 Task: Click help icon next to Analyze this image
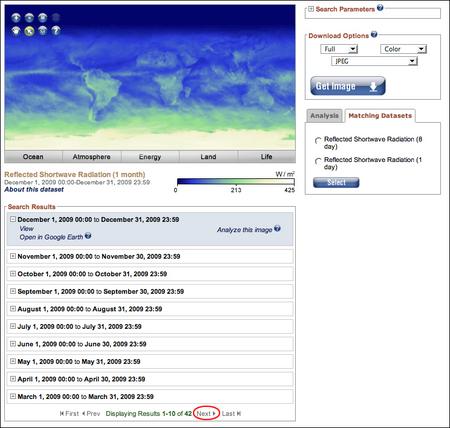coord(277,229)
